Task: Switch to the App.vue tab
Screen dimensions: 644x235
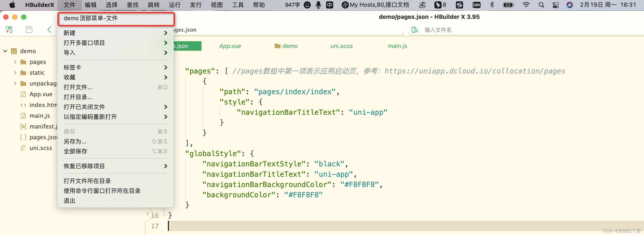Action: pos(230,46)
